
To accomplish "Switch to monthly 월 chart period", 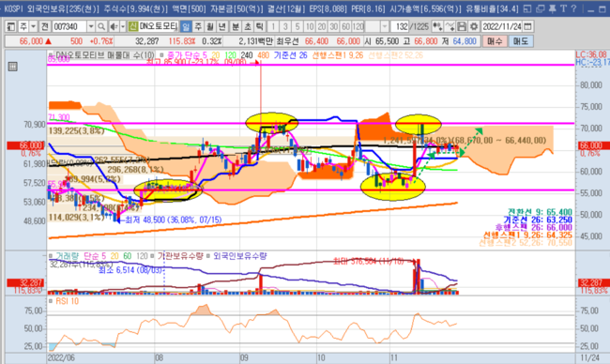I will tap(210, 26).
